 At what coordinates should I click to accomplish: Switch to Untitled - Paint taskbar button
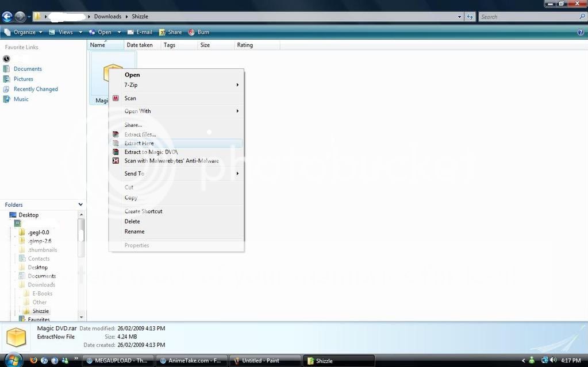(x=264, y=361)
